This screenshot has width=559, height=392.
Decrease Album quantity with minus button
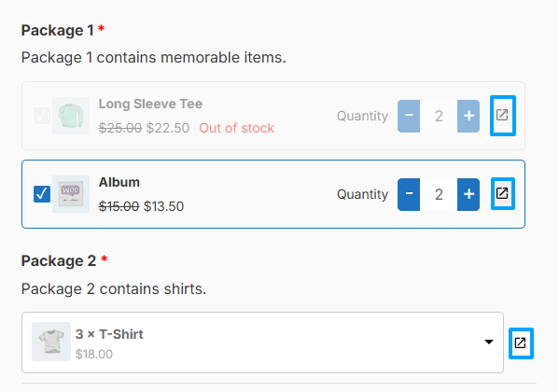(x=409, y=194)
